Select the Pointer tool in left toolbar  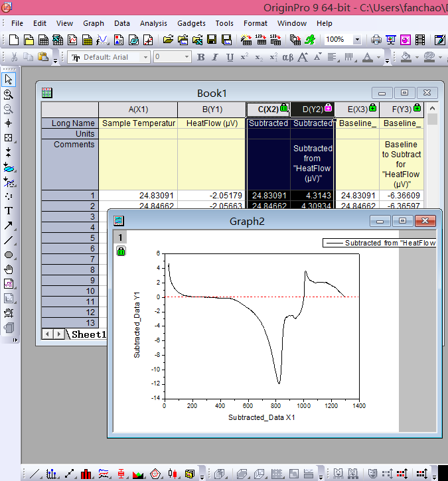coord(9,80)
